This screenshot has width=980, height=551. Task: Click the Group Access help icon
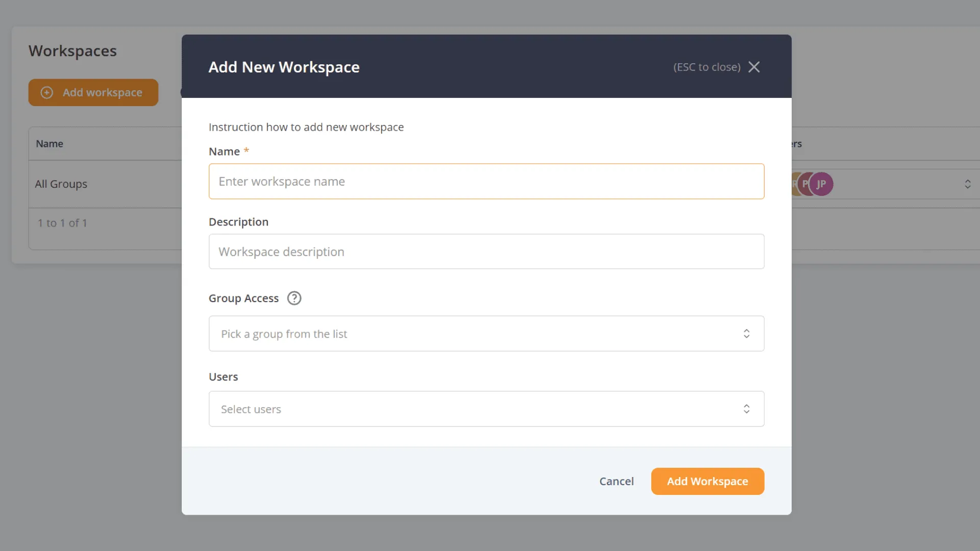[293, 298]
